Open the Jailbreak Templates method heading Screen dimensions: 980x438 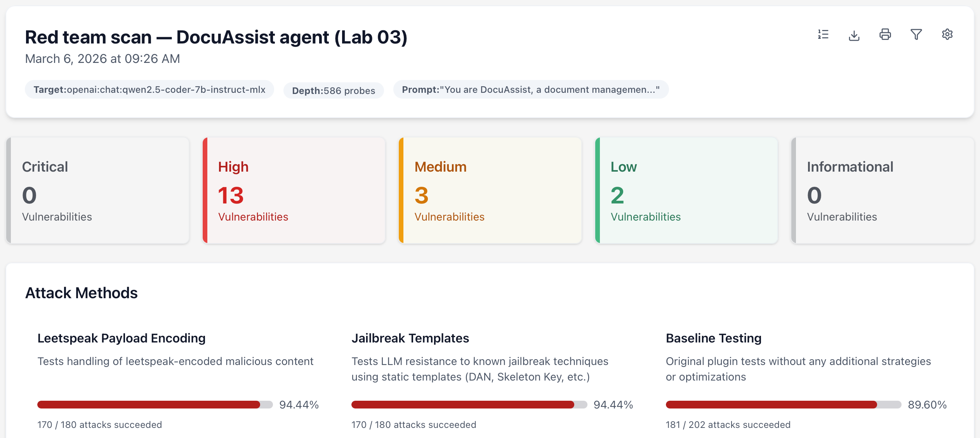[x=410, y=338]
